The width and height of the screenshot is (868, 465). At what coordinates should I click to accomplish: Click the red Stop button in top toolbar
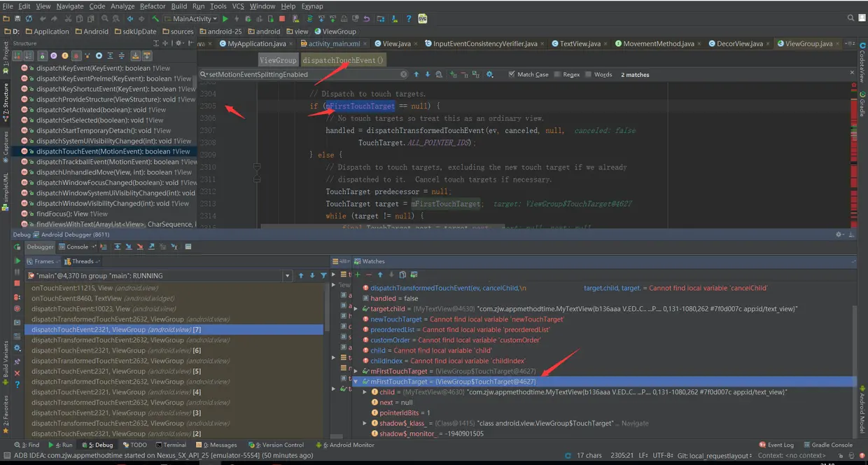pos(282,18)
